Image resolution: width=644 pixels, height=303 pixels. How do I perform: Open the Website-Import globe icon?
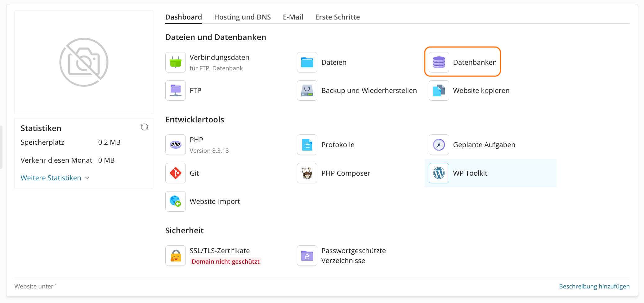click(176, 201)
